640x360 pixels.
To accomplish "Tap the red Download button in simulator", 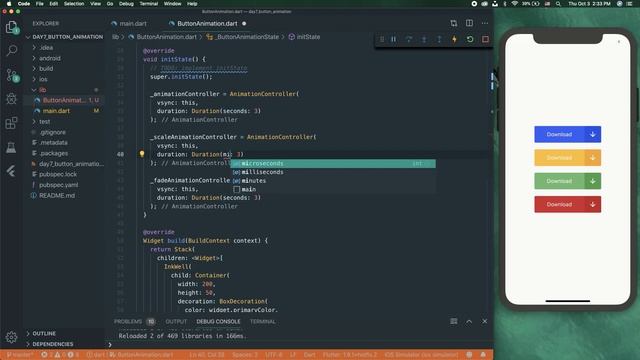I will point(567,204).
